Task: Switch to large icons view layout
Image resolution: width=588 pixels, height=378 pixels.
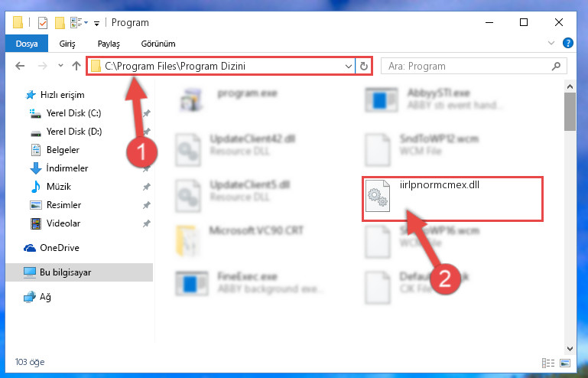Action: (565, 363)
